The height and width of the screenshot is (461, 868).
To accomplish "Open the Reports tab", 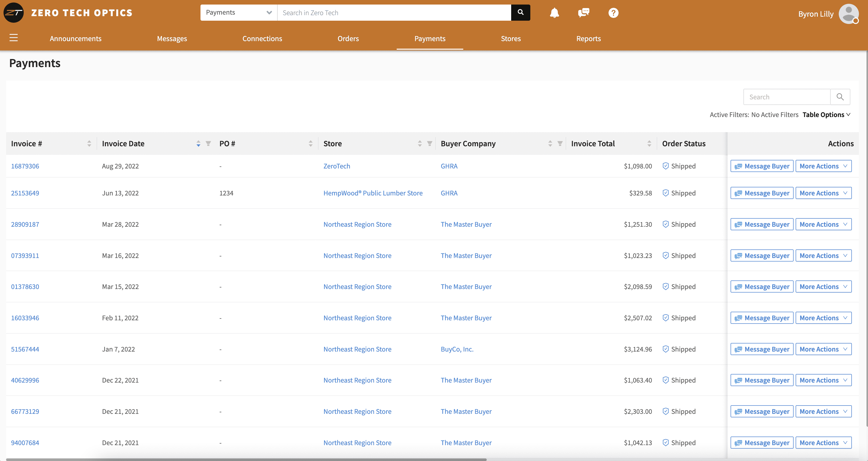I will [x=588, y=38].
